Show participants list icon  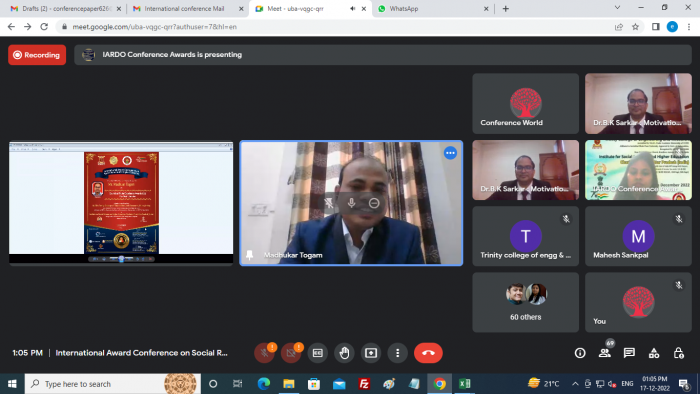(604, 353)
